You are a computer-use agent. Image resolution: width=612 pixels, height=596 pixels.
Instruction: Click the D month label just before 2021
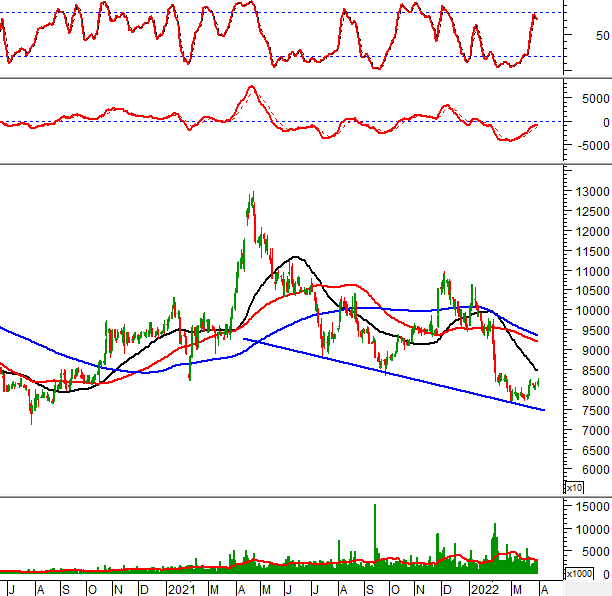click(x=144, y=589)
